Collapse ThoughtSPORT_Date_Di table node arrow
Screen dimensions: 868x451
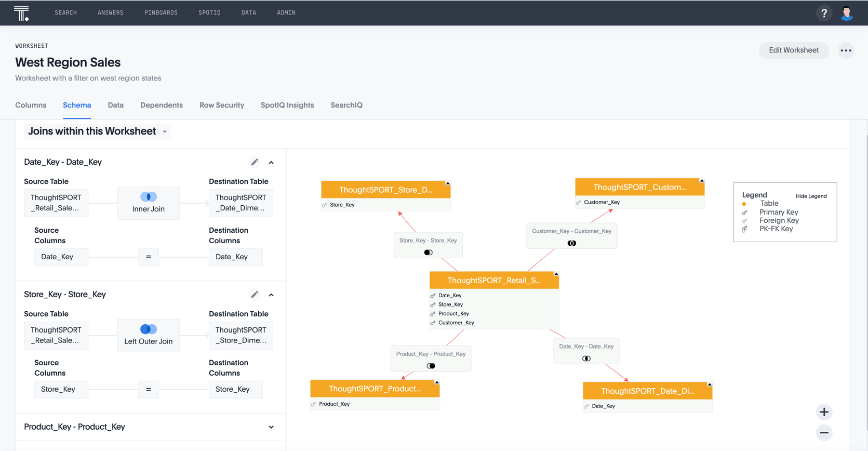pos(710,384)
